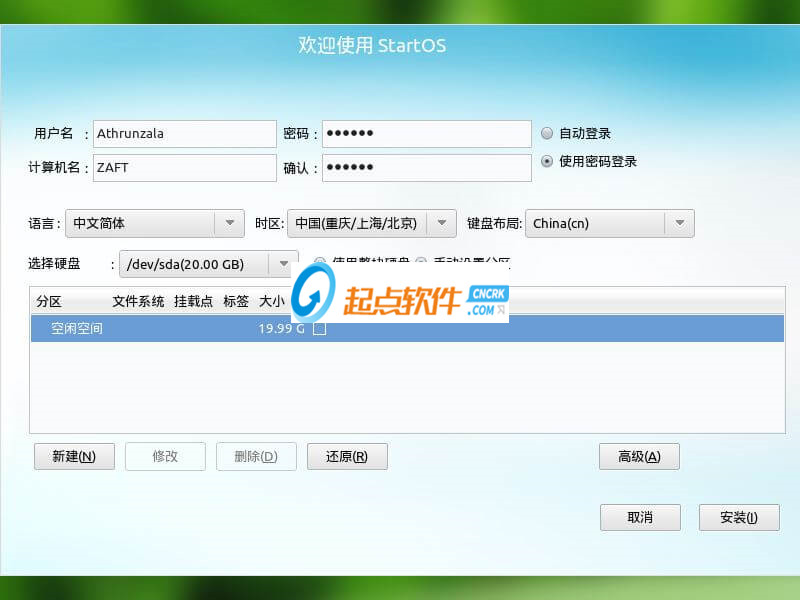Open 高级(A) advanced options
800x600 pixels.
(x=639, y=456)
